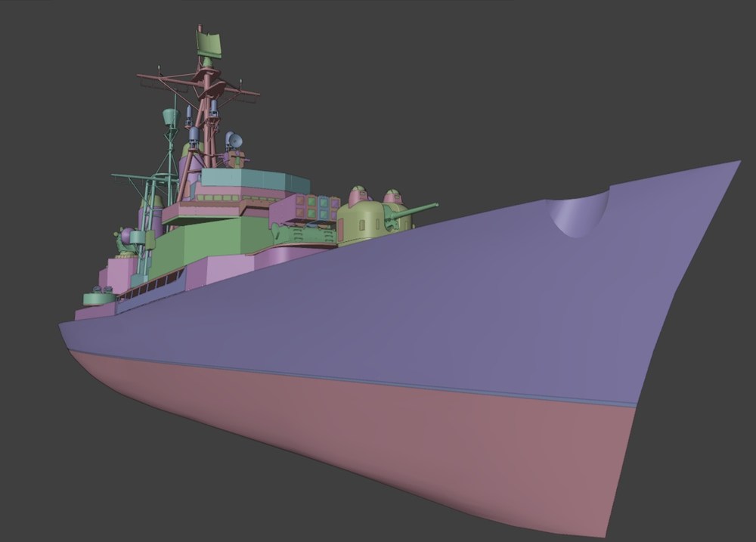This screenshot has width=756, height=542.
Task: Pick the right pink dome atop the turret
Action: pos(393,197)
